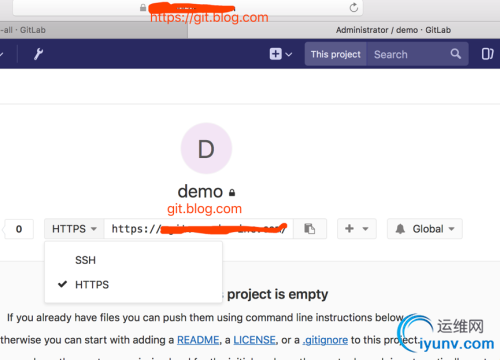Click the admin area wrench icon
The image size is (500, 360).
[39, 54]
